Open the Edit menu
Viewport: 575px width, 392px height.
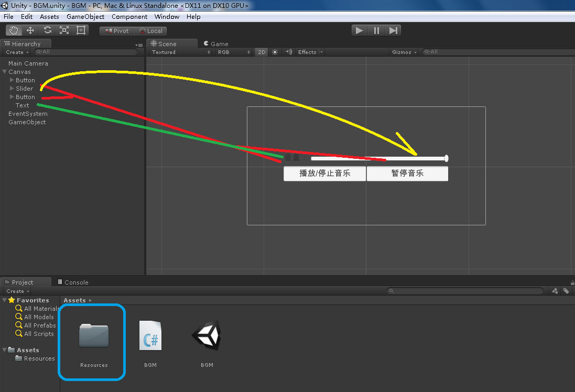[27, 16]
